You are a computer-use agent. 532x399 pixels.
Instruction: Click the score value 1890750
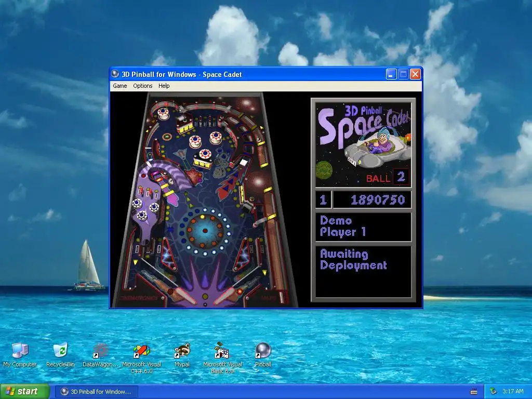coord(378,200)
